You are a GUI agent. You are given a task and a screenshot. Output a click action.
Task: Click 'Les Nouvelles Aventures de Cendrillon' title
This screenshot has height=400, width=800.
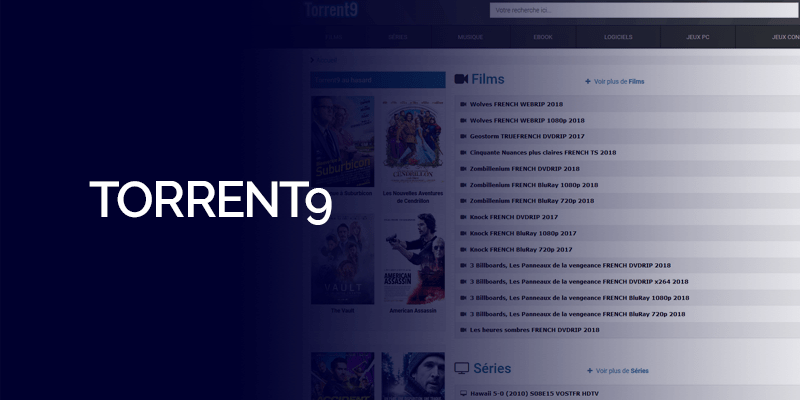(x=413, y=197)
